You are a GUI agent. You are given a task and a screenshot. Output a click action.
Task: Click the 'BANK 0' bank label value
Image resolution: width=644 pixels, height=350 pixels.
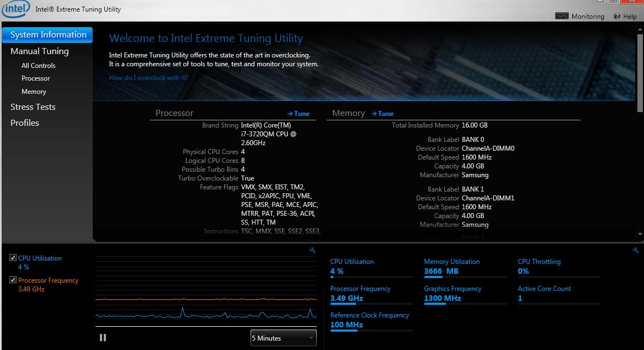473,140
